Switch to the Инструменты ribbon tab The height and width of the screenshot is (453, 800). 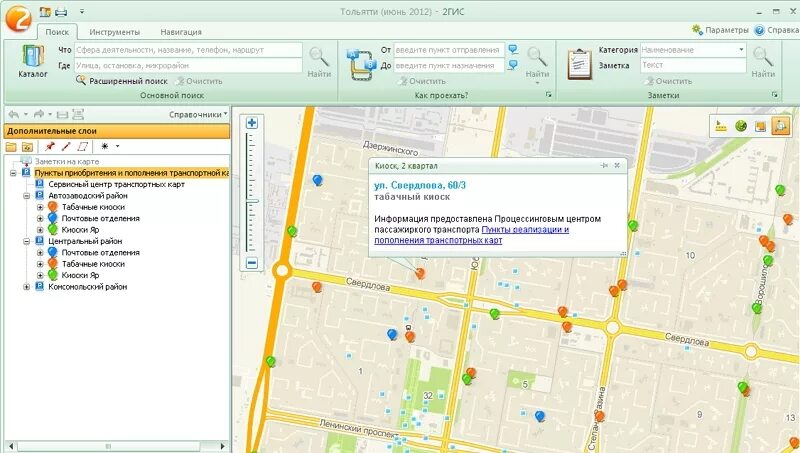pos(114,32)
